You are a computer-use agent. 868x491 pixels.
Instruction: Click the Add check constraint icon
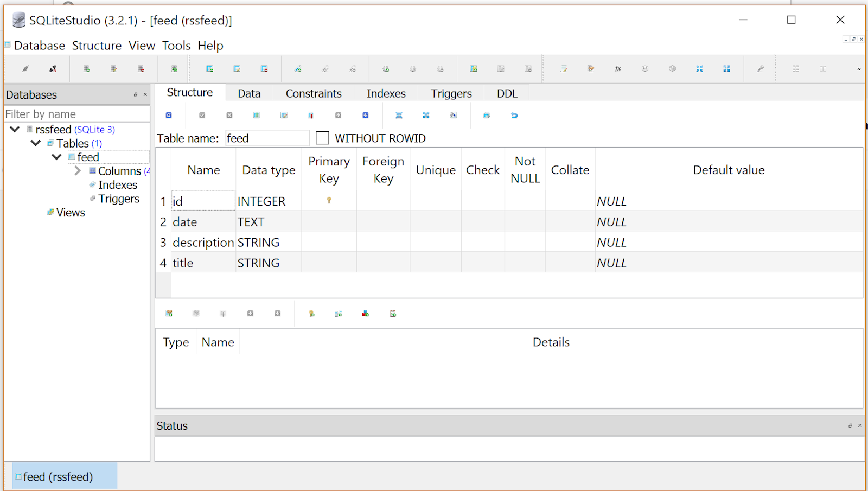click(x=393, y=313)
